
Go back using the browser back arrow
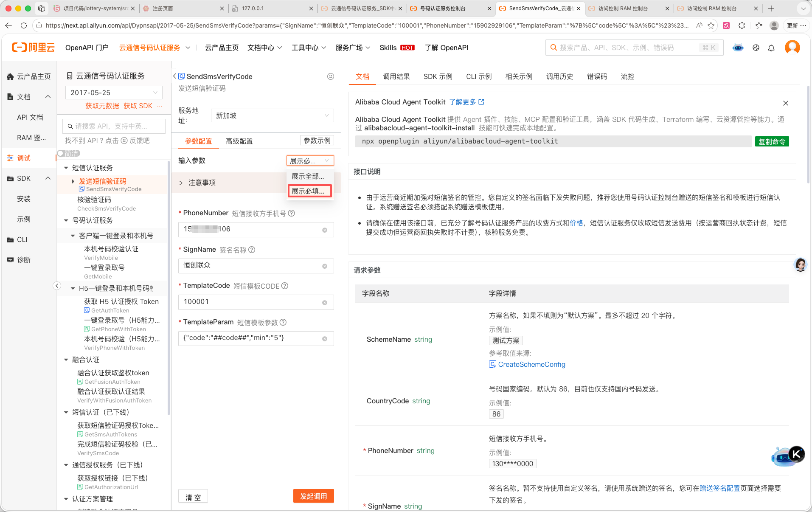pos(8,25)
